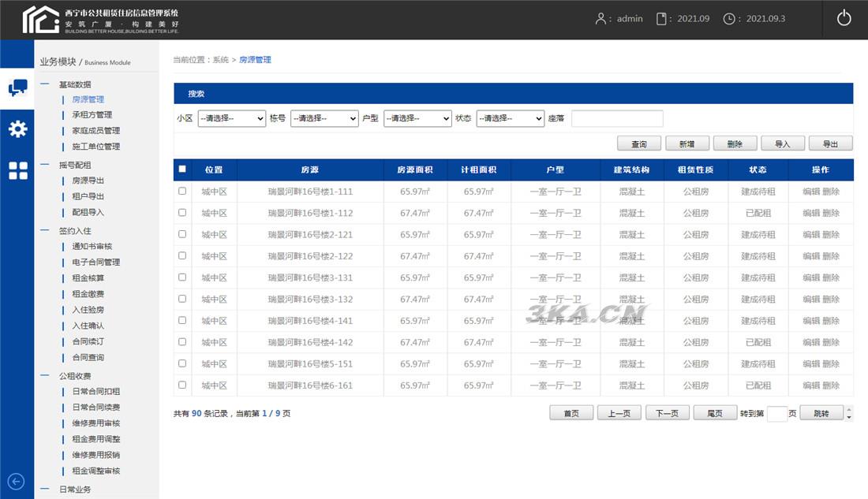
Task: Check the row for 瑞景河畔16号楼1-112
Action: tap(182, 212)
